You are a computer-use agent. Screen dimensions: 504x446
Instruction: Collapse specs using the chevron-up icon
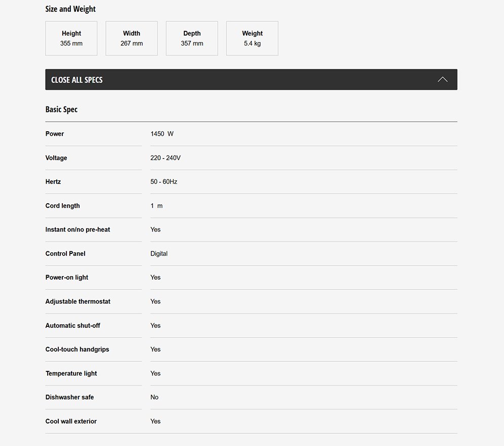point(442,80)
